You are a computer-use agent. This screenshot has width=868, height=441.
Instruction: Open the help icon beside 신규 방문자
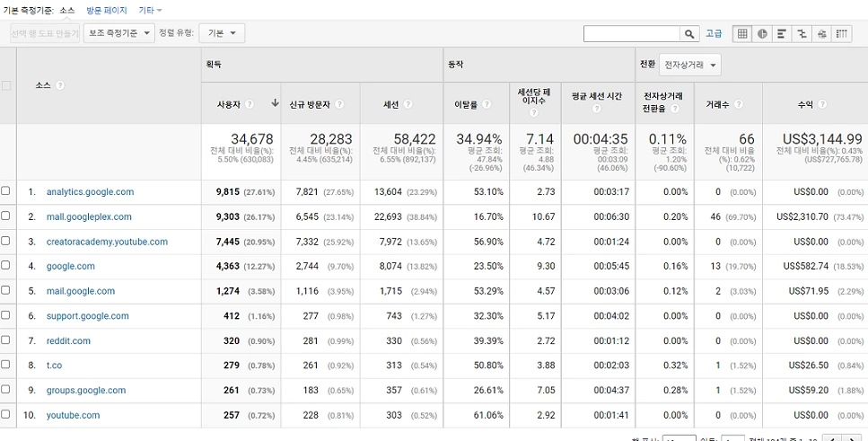click(x=339, y=104)
